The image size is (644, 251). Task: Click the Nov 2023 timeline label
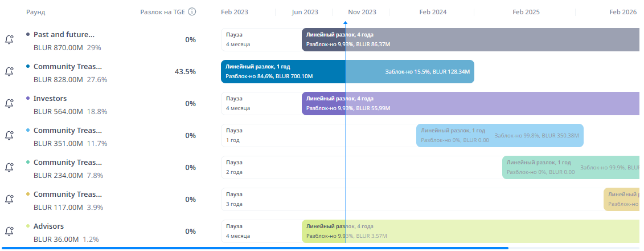[362, 12]
